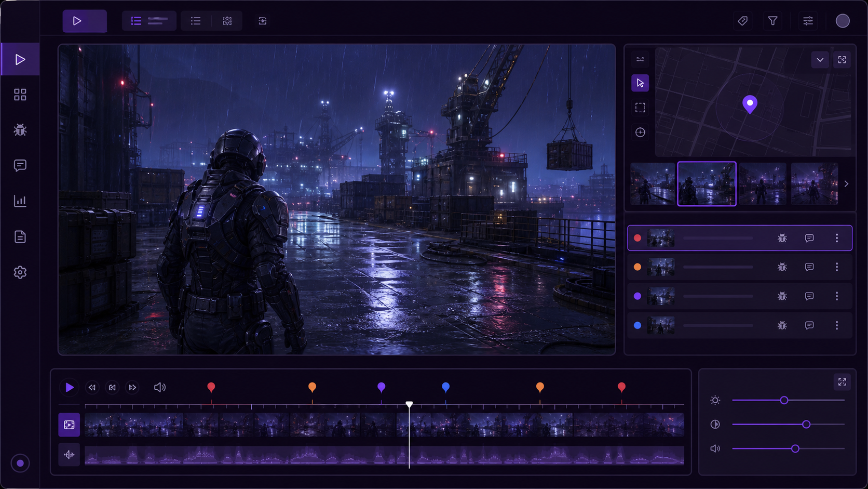Jump to the last red timeline marker

click(x=621, y=387)
